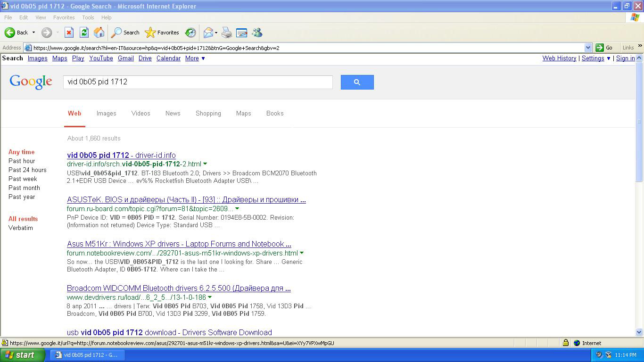Screen dimensions: 644x362
Task: Open the Drivers Software Download result
Action: click(169, 332)
